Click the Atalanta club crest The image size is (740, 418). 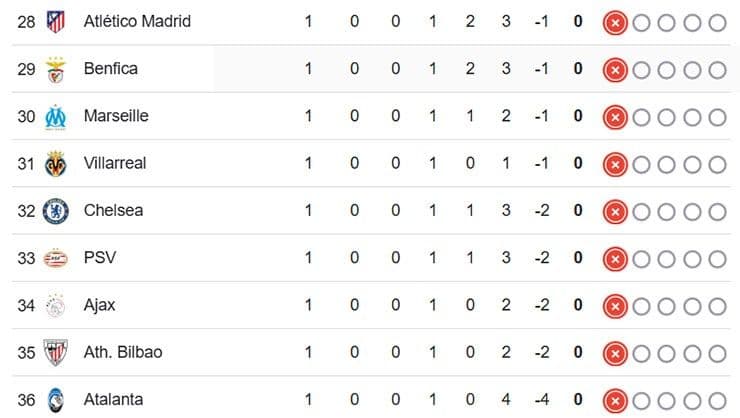click(x=55, y=399)
